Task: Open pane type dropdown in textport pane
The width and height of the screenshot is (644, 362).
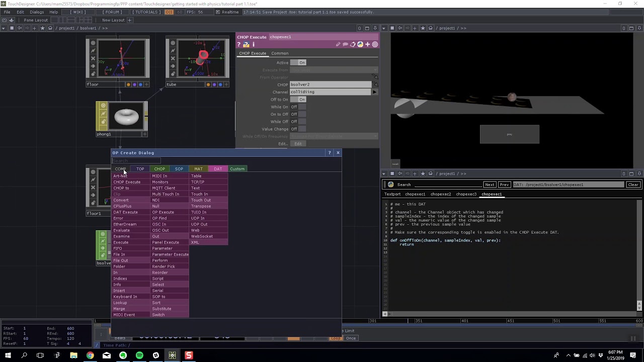Action: point(384,173)
